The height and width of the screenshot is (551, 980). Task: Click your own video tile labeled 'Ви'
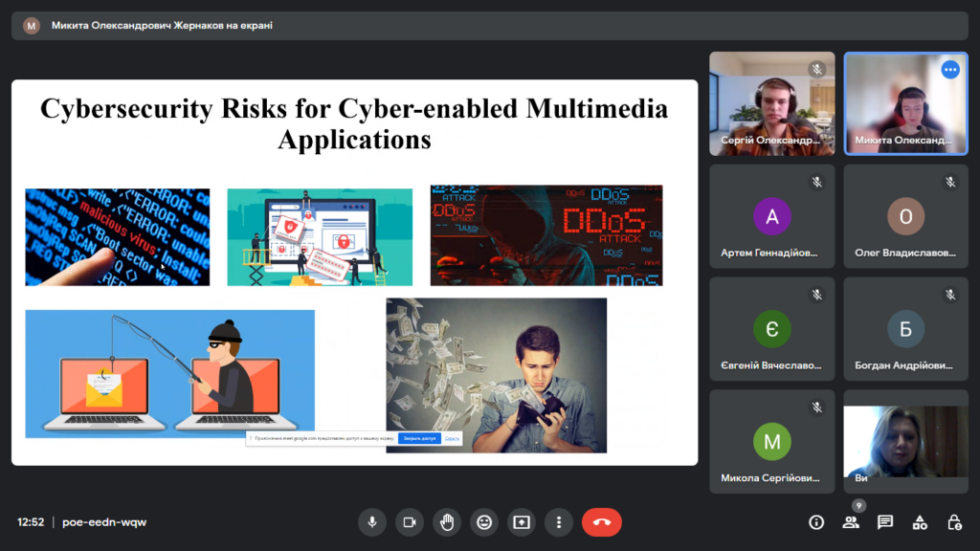coord(905,442)
